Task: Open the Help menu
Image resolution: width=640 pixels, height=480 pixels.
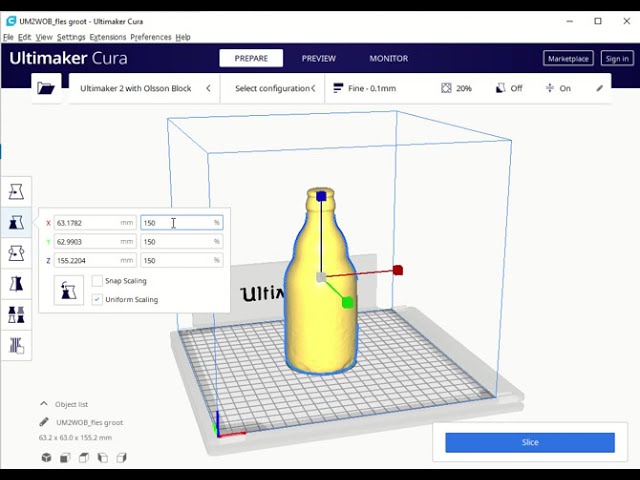Action: (x=183, y=37)
